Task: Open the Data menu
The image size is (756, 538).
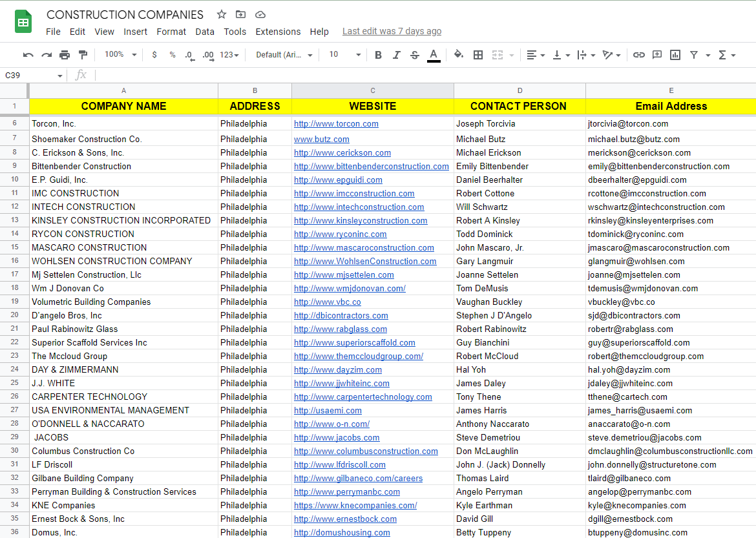Action: pos(204,32)
